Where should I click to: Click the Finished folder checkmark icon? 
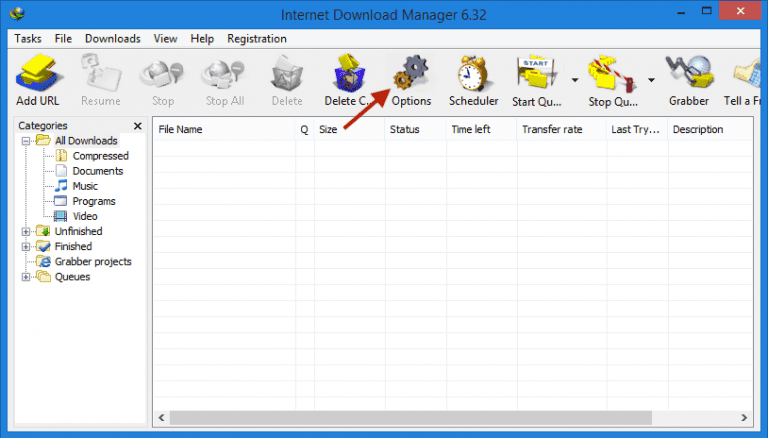[43, 246]
